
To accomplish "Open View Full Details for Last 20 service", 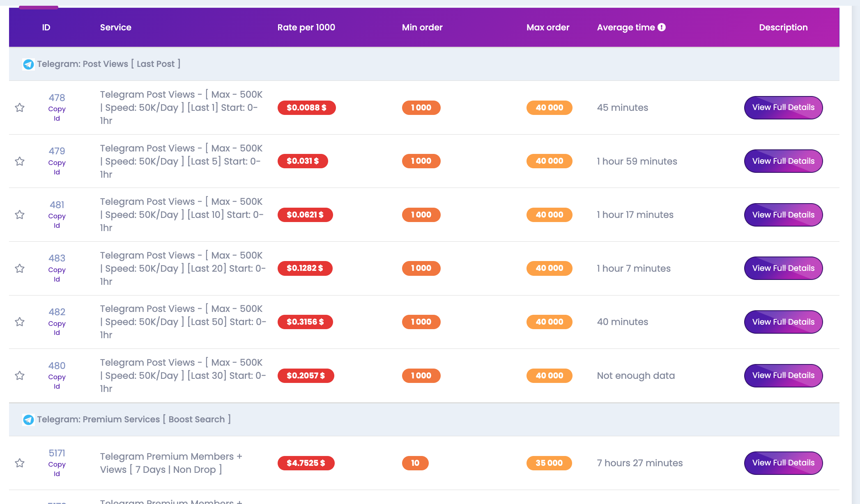I will 783,268.
